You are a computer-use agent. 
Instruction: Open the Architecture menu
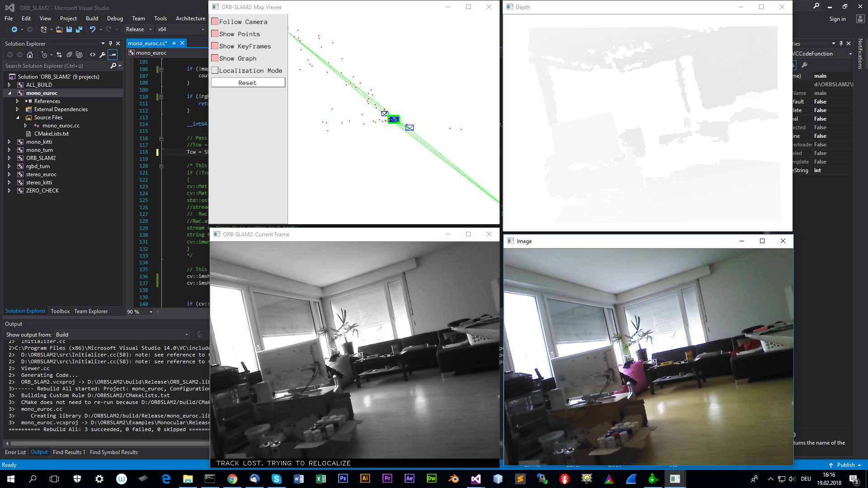point(190,19)
